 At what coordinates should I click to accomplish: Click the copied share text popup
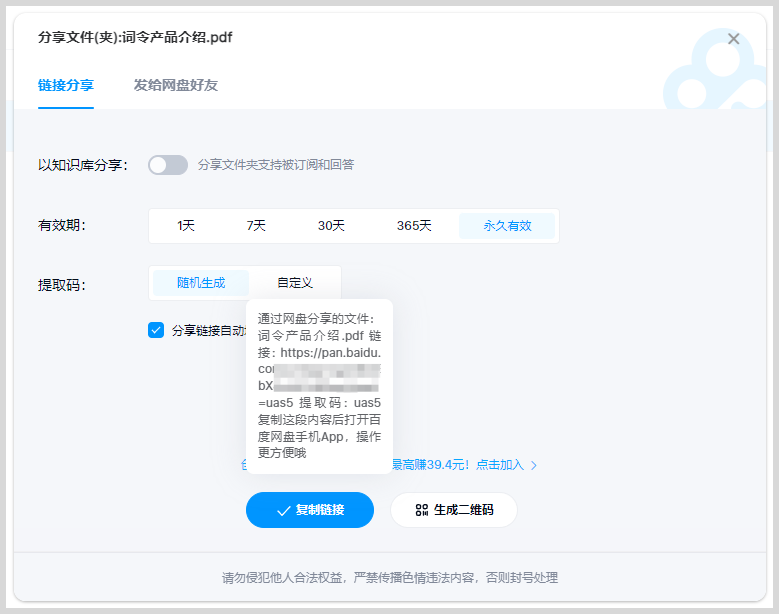(x=319, y=386)
